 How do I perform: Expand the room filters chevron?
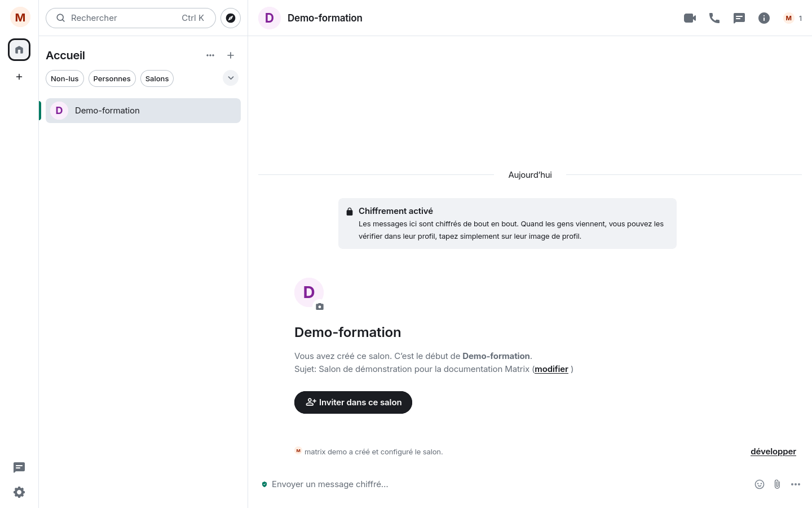click(x=231, y=78)
